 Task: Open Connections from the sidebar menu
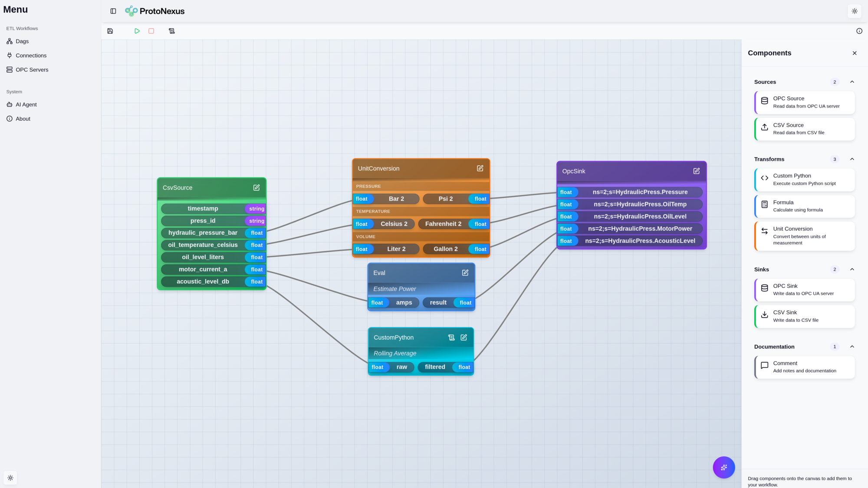(x=31, y=55)
